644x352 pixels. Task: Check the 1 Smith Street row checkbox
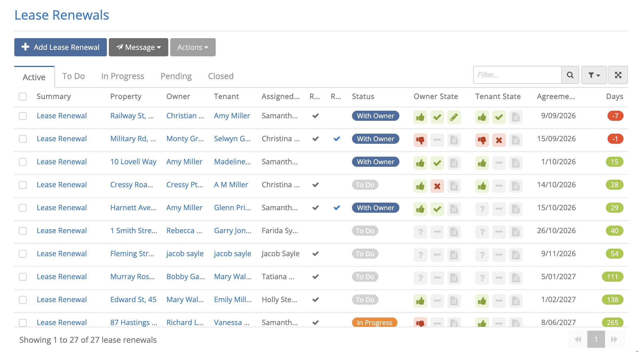tap(23, 231)
